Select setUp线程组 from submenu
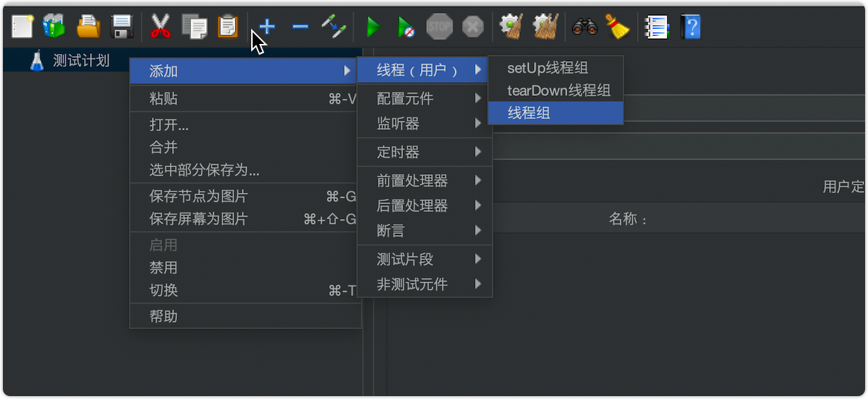The width and height of the screenshot is (868, 399). tap(555, 68)
